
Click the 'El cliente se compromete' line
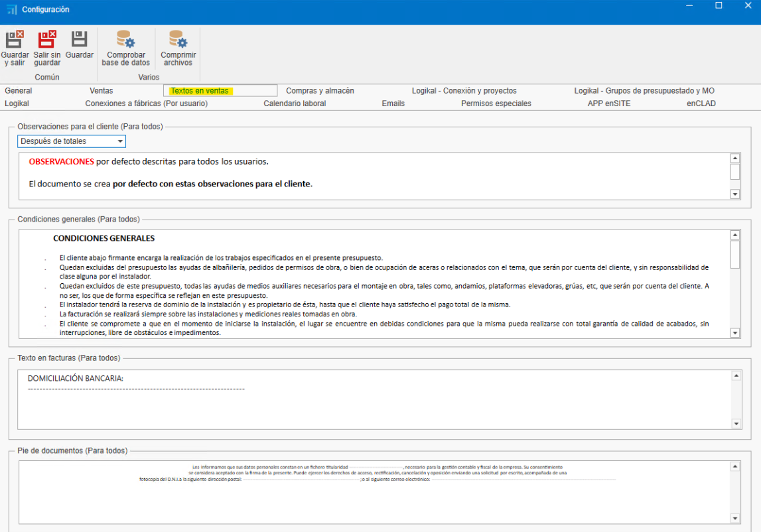tap(384, 328)
